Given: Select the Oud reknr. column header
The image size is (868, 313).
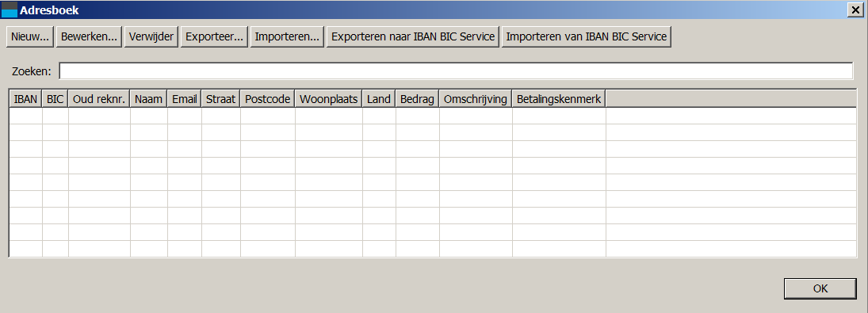Looking at the screenshot, I should point(100,99).
